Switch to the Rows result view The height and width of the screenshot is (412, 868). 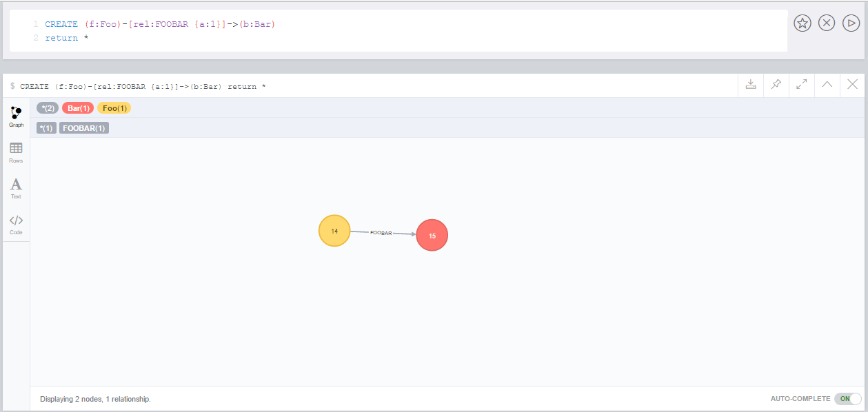16,152
